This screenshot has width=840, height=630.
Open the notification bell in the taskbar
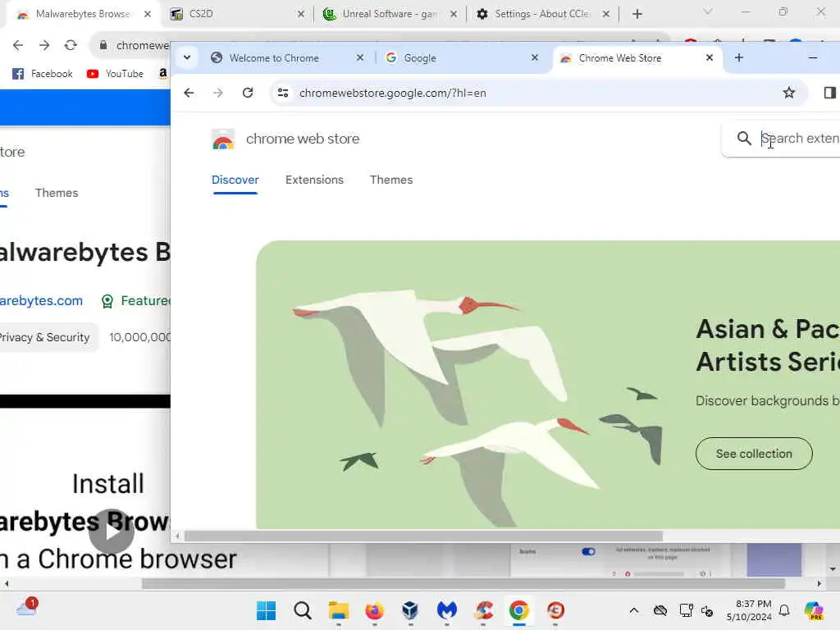coord(784,610)
